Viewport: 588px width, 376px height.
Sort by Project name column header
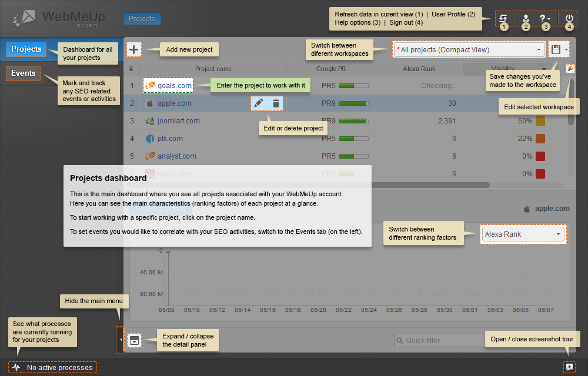point(213,69)
